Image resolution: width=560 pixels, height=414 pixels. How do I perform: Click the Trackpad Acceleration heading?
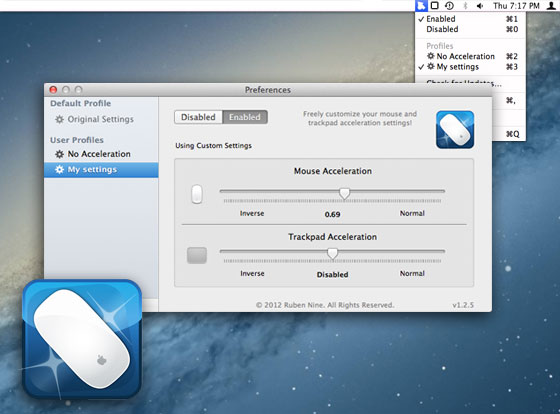(x=332, y=237)
